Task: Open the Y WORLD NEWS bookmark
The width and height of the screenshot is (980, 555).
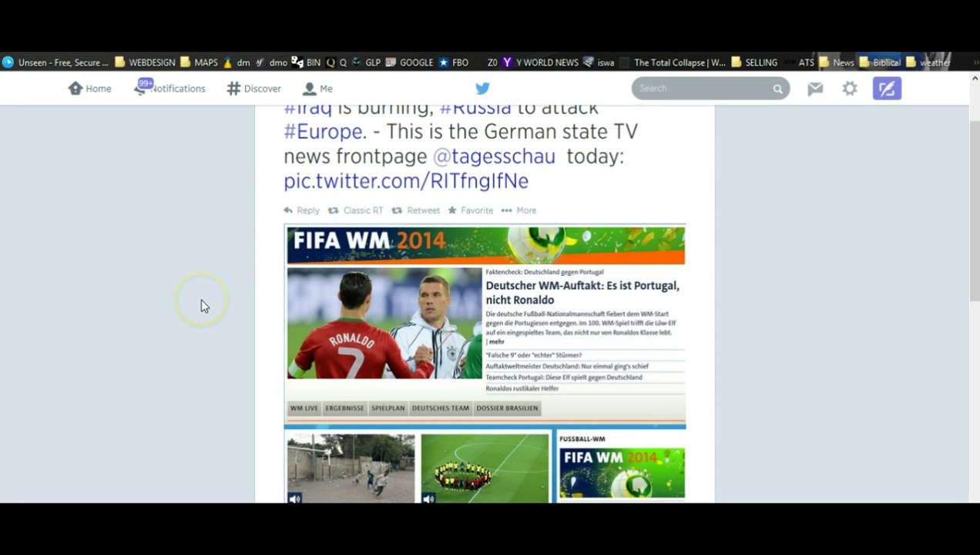Action: pyautogui.click(x=540, y=62)
